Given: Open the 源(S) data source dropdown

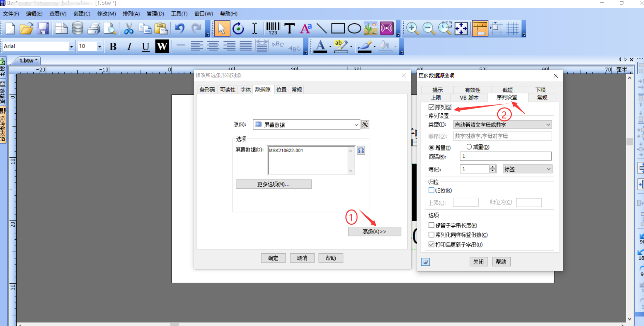Looking at the screenshot, I should (356, 124).
